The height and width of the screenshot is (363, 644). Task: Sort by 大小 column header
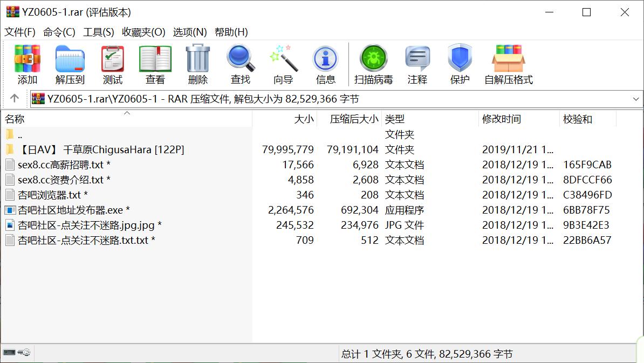pyautogui.click(x=285, y=119)
